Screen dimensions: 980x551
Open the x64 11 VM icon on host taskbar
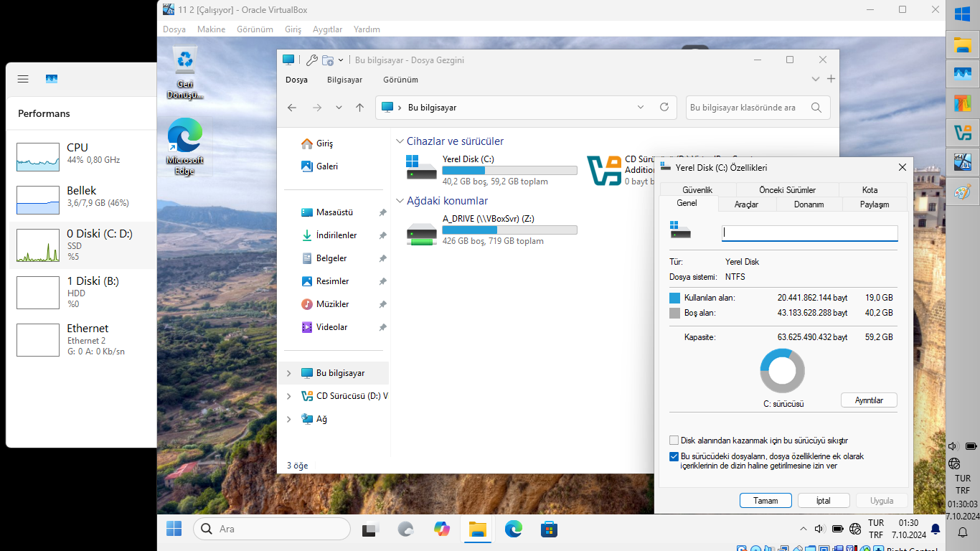[963, 162]
